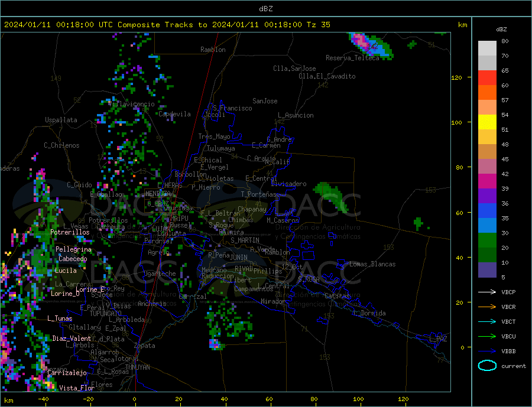Image resolution: width=532 pixels, height=407 pixels.
Task: Select the Mirador label
Action: (273, 301)
